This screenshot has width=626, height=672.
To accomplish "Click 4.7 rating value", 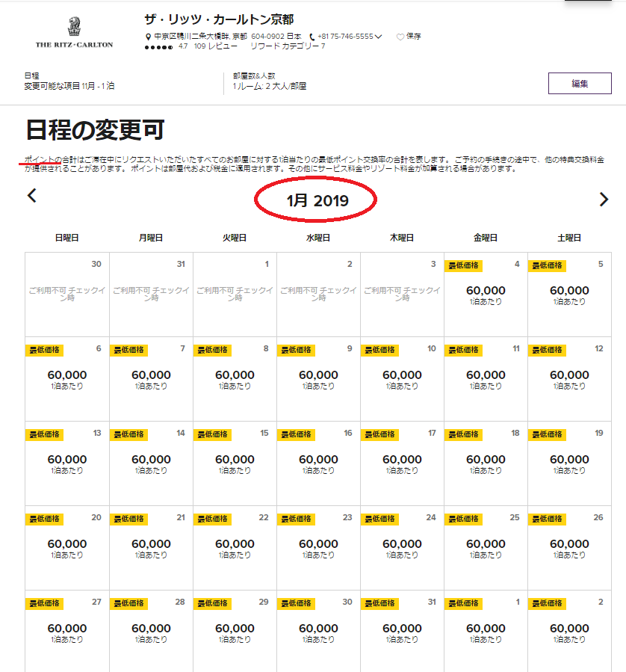I will [x=183, y=46].
